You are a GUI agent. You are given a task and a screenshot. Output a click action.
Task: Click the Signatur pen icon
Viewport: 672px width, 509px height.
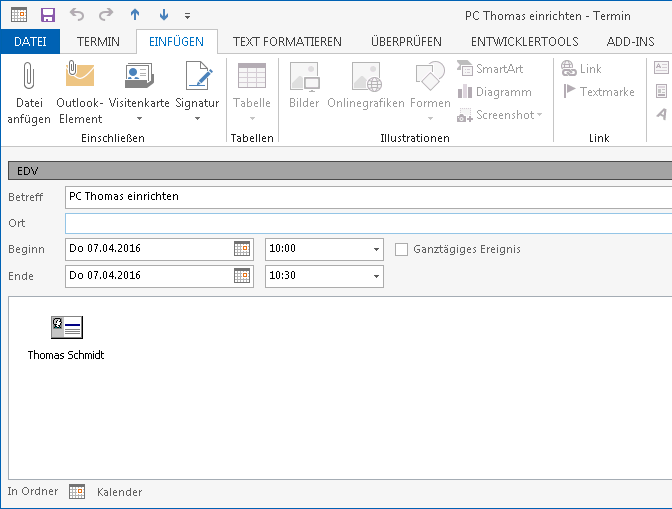coord(197,77)
